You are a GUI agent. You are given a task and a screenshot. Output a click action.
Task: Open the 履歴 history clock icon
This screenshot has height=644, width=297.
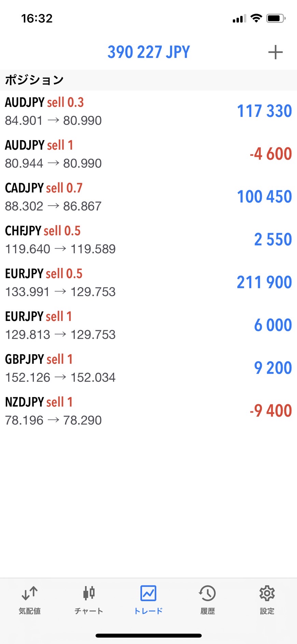coord(208,594)
